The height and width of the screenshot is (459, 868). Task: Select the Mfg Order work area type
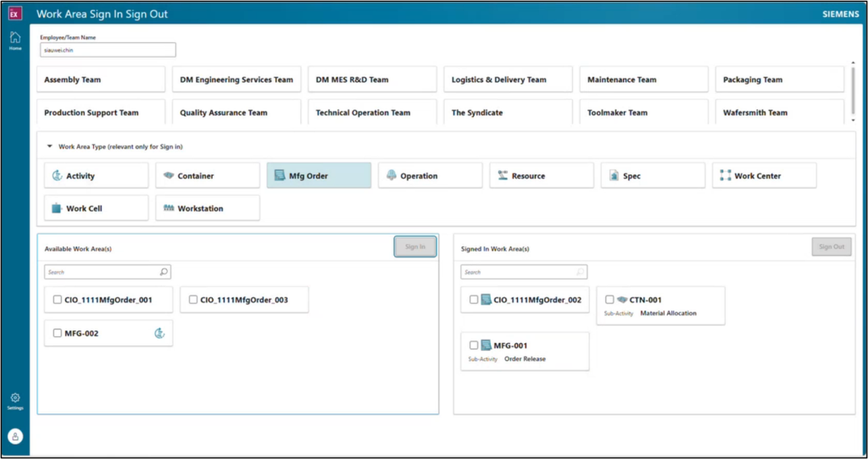pyautogui.click(x=319, y=175)
